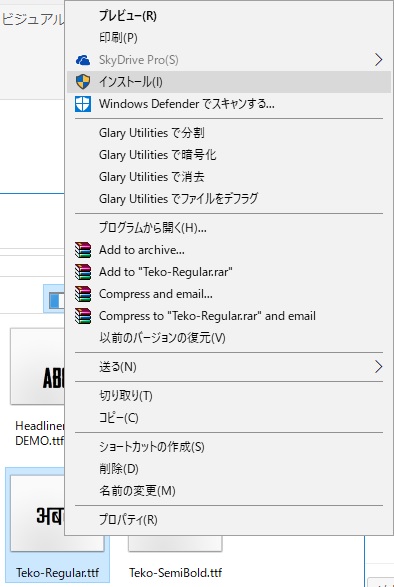
Task: Click the Teko-Regular.ttf file name
Action: tap(57, 573)
